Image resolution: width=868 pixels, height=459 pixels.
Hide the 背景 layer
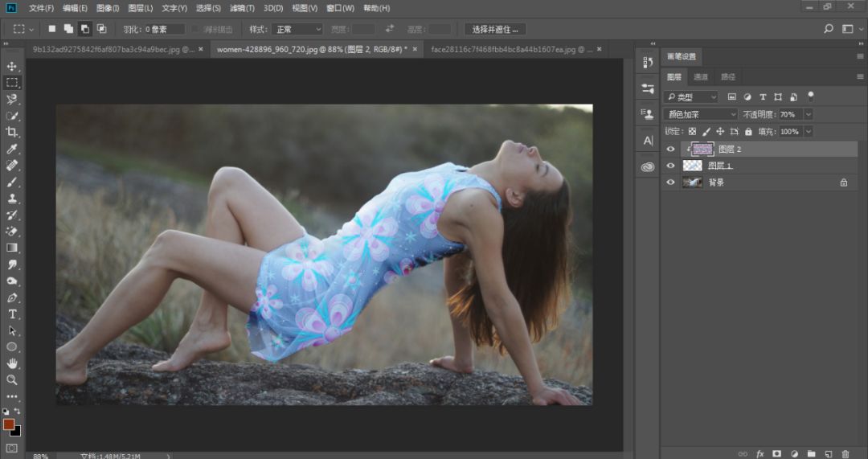pyautogui.click(x=671, y=182)
